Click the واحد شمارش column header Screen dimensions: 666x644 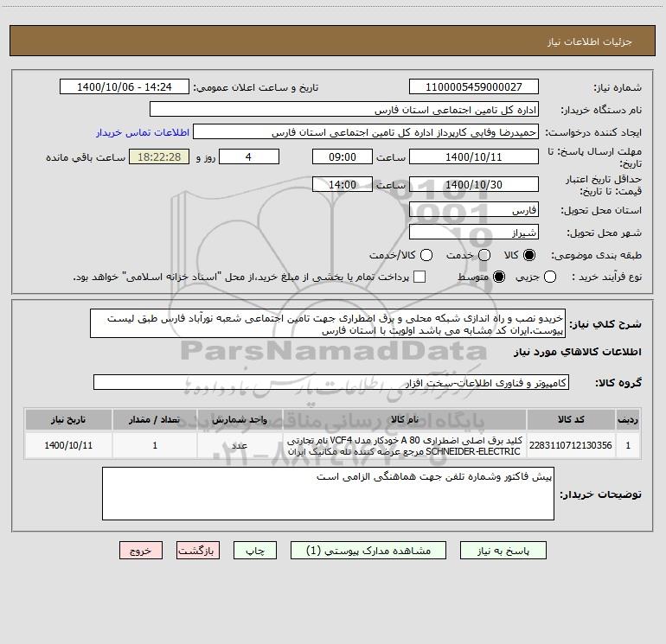[x=240, y=420]
